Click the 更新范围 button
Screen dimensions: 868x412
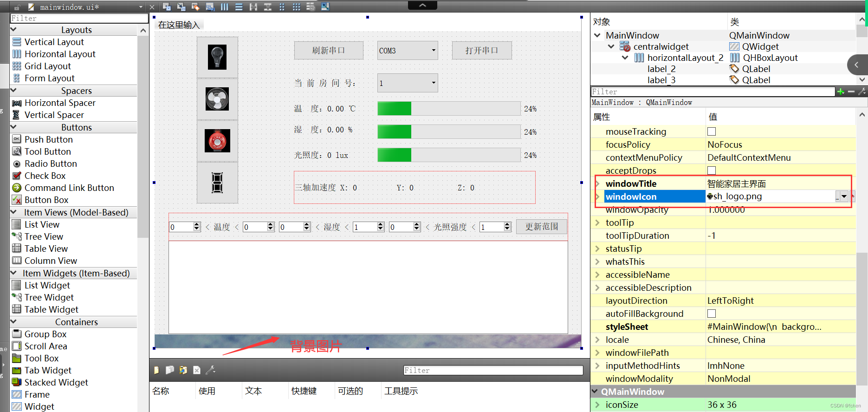pos(542,227)
